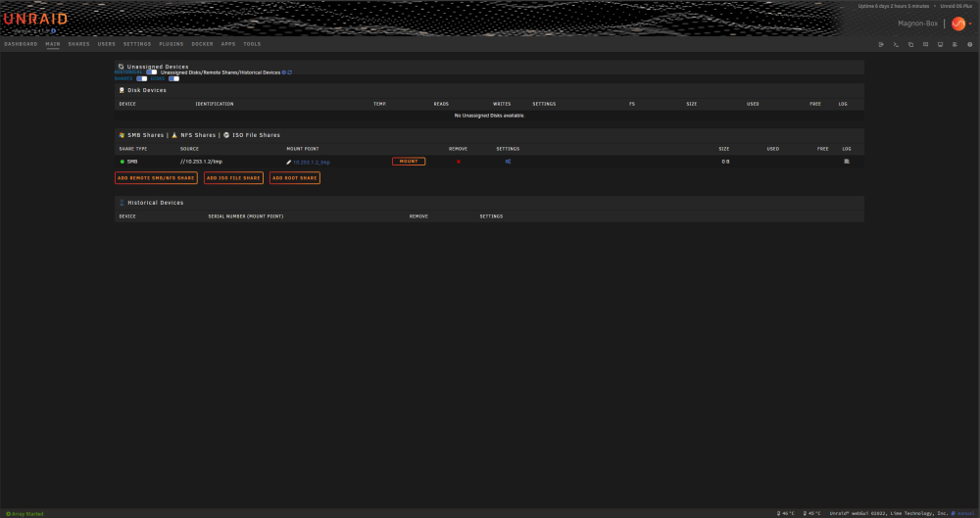The height and width of the screenshot is (518, 980).
Task: Click the Add Root Share button
Action: point(295,178)
